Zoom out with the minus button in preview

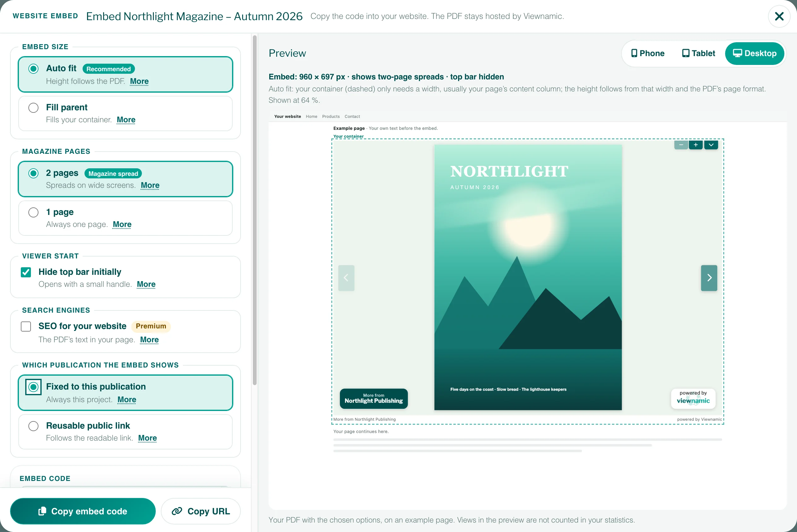[x=681, y=145]
